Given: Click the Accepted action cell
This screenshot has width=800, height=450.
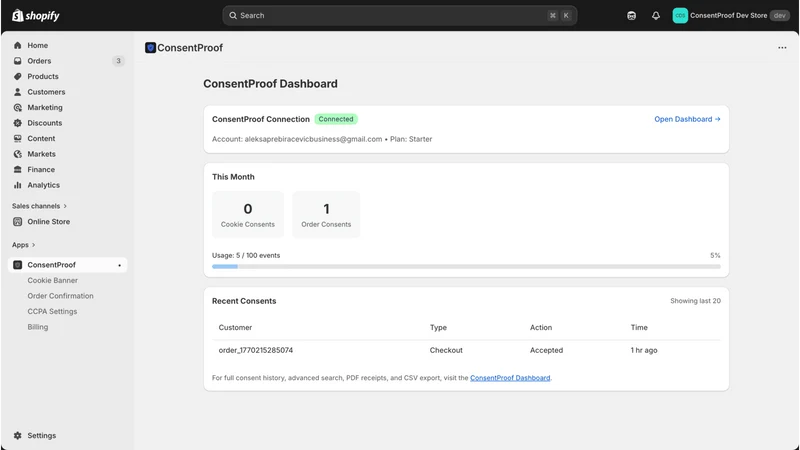Looking at the screenshot, I should pyautogui.click(x=546, y=351).
